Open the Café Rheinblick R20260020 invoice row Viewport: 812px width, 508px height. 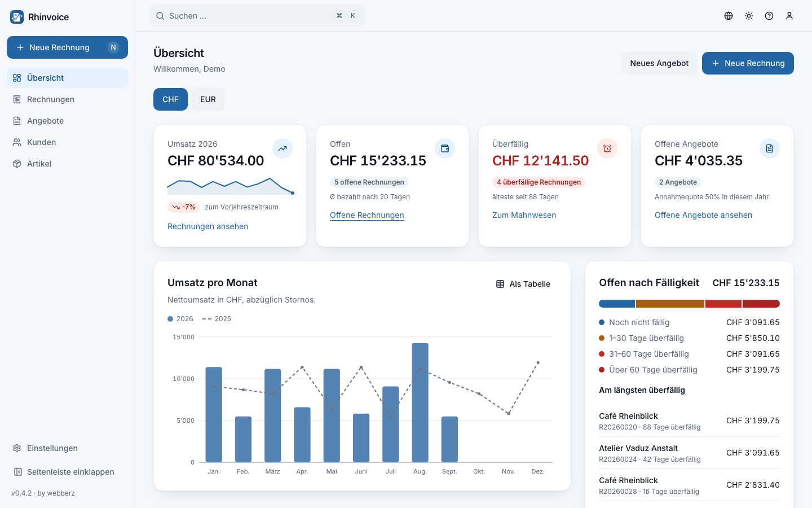click(689, 421)
